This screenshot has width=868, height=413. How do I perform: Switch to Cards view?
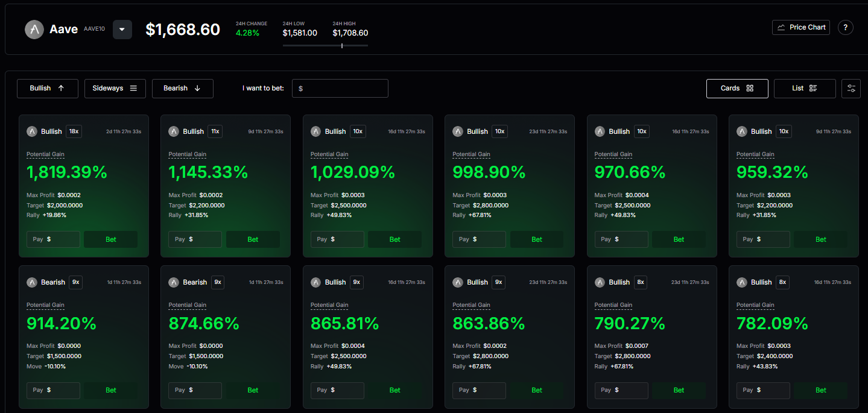point(737,88)
